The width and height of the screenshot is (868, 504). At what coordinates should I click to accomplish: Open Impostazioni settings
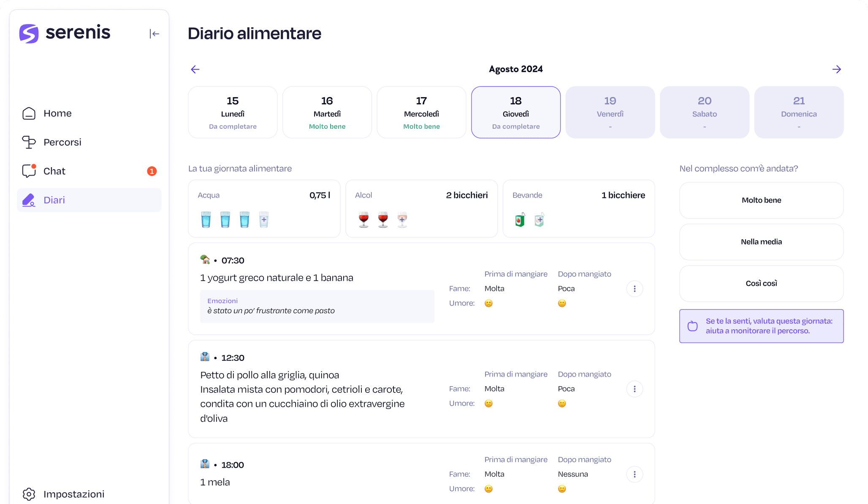coord(63,494)
